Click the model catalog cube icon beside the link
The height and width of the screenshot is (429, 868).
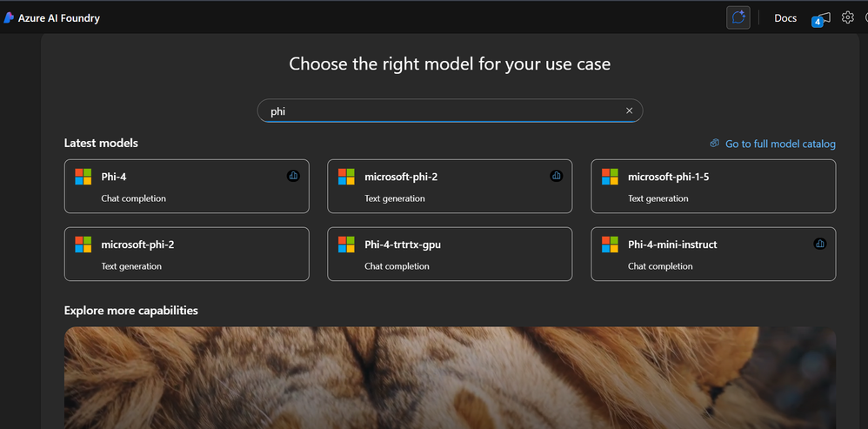pos(715,144)
